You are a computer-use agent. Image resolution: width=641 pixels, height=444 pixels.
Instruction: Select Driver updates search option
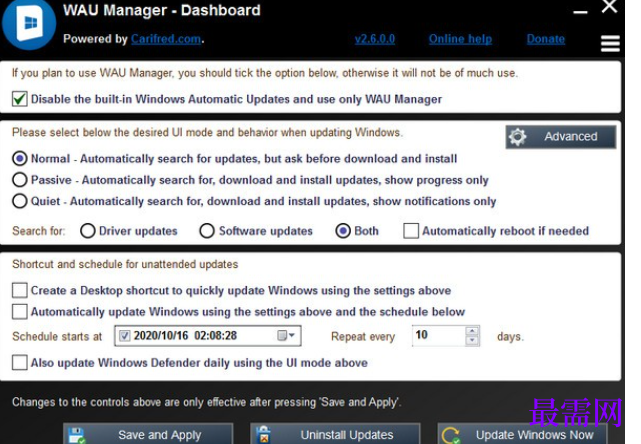[88, 231]
